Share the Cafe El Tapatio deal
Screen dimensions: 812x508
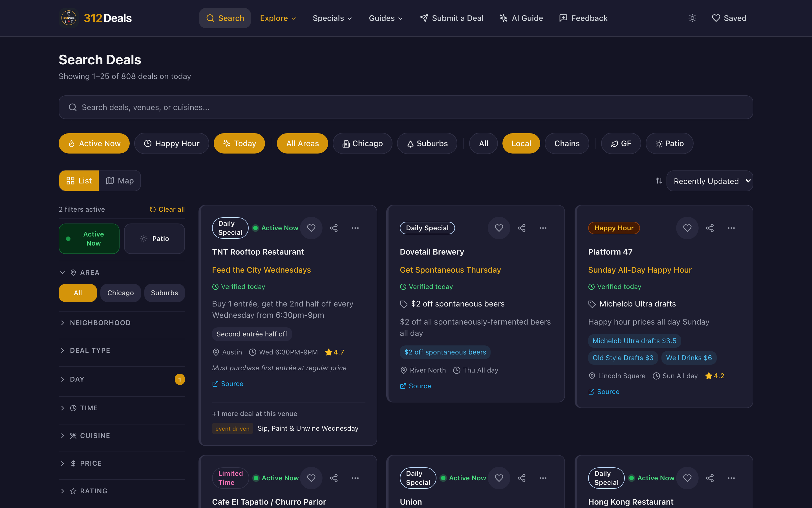pyautogui.click(x=334, y=478)
